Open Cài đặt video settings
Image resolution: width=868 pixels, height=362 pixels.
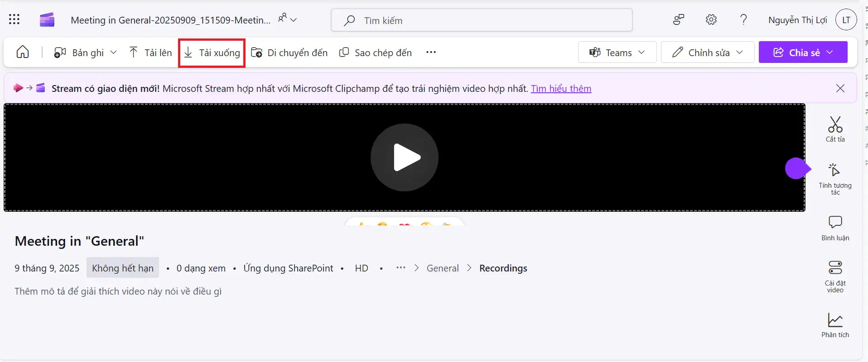[835, 276]
